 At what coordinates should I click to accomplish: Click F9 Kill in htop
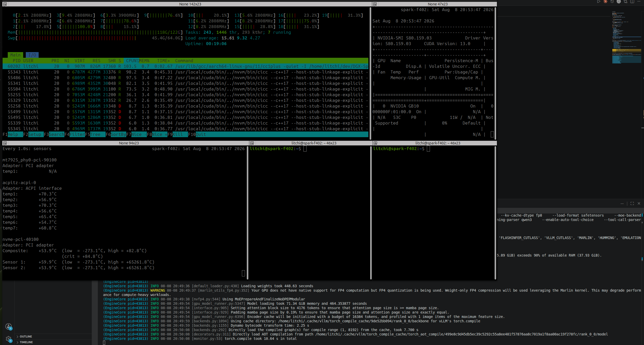178,134
